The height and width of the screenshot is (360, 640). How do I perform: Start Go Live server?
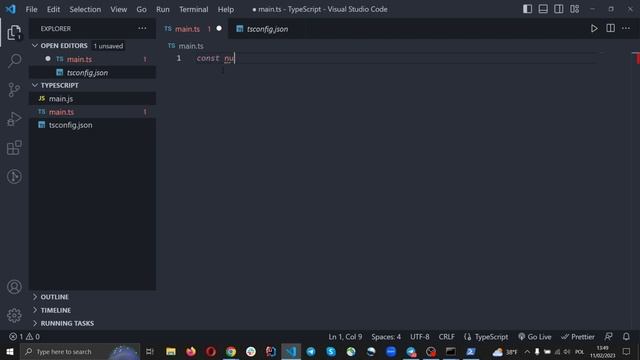534,337
